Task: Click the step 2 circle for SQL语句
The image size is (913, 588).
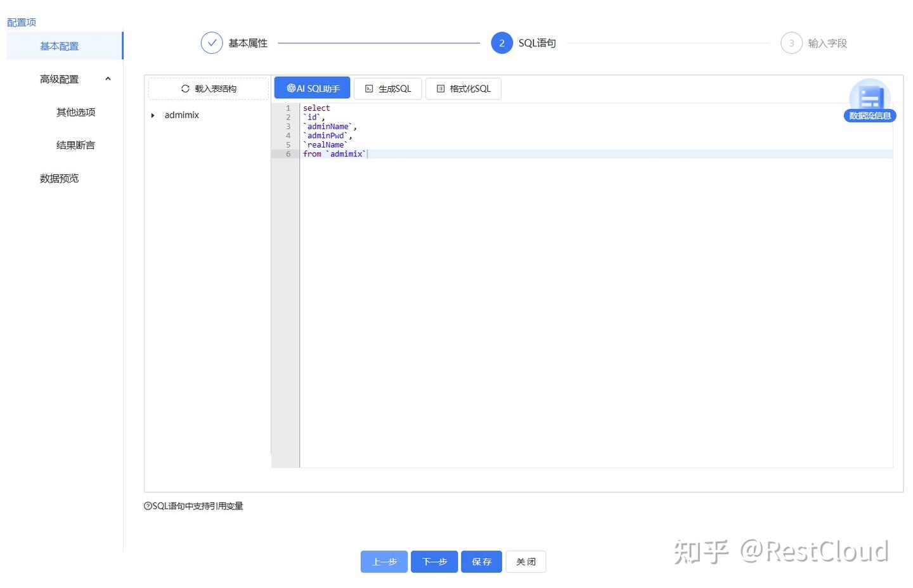Action: [502, 43]
